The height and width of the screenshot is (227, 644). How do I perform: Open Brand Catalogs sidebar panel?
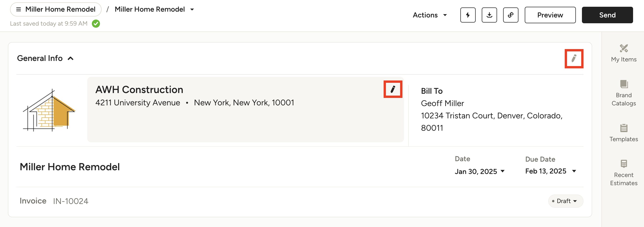(624, 93)
